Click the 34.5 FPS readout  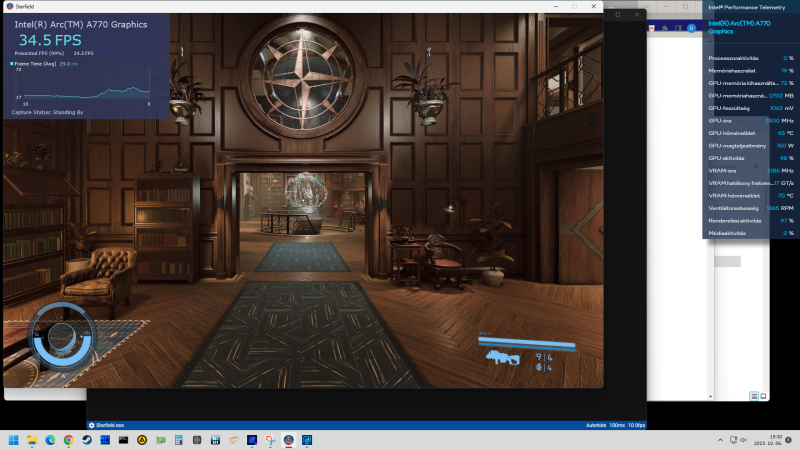pos(50,40)
